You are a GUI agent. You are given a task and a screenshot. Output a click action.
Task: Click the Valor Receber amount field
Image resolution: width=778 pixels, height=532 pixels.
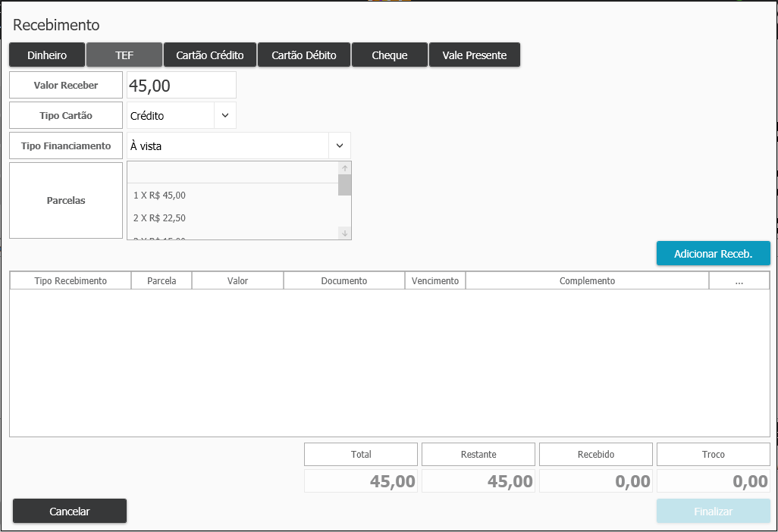pos(181,86)
